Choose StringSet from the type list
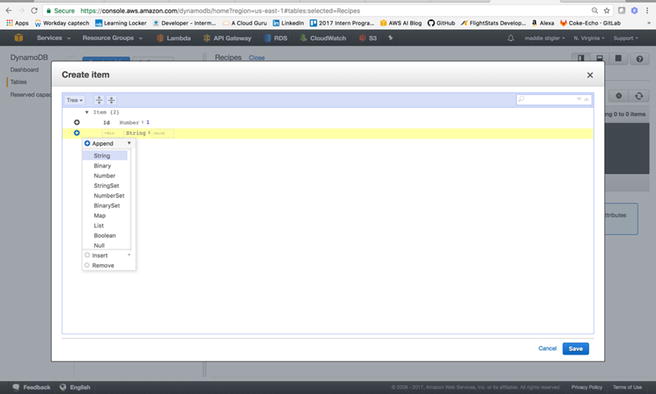656x394 pixels. [107, 185]
